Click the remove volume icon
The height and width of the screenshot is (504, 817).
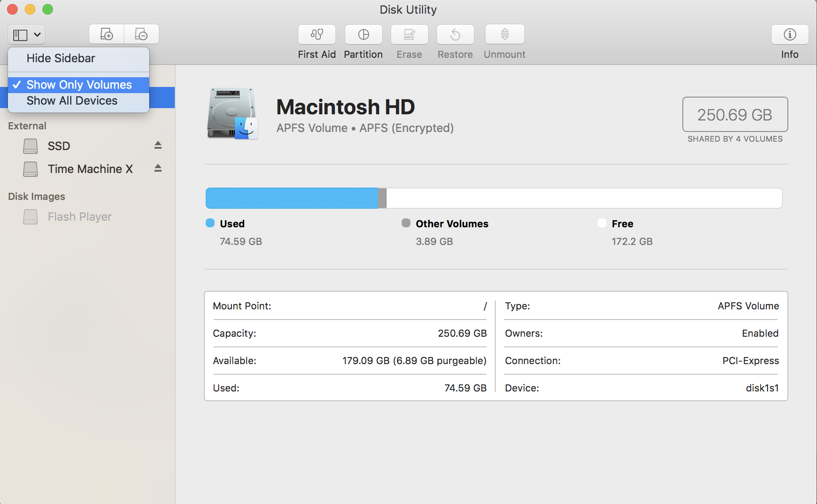(141, 34)
